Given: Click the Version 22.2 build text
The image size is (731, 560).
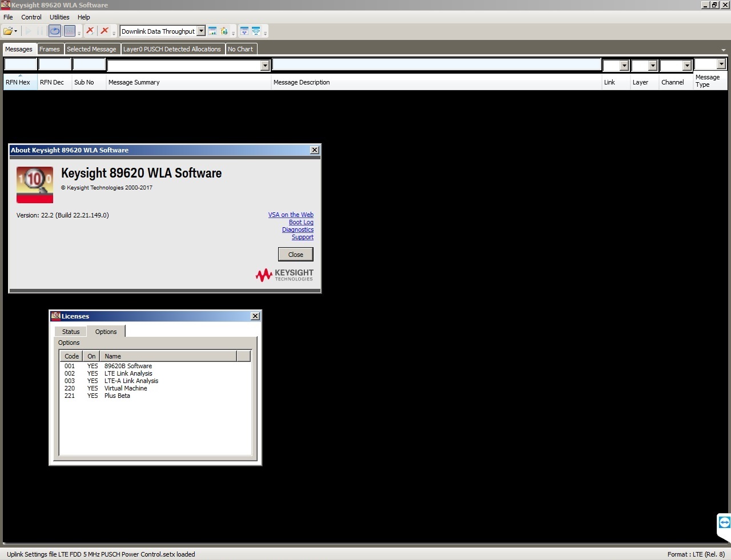Looking at the screenshot, I should (63, 215).
